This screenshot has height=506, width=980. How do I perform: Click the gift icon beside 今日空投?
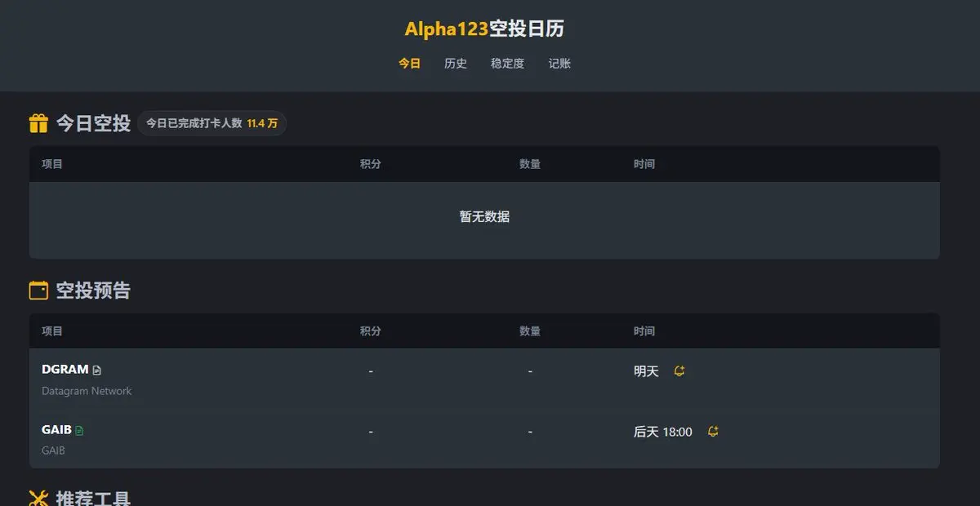click(38, 123)
